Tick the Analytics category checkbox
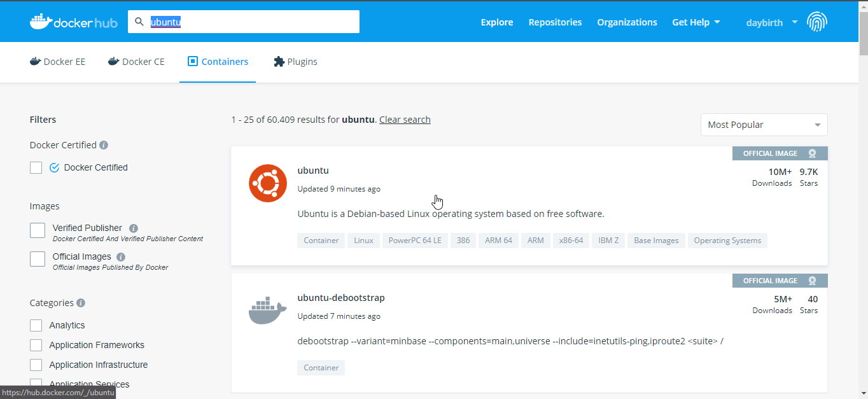Viewport: 868px width, 399px height. point(36,325)
